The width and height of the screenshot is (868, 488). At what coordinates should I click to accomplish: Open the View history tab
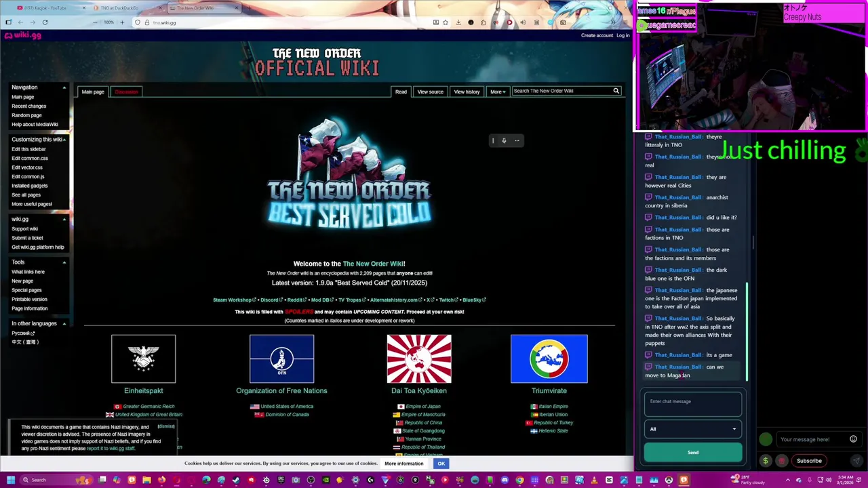467,91
